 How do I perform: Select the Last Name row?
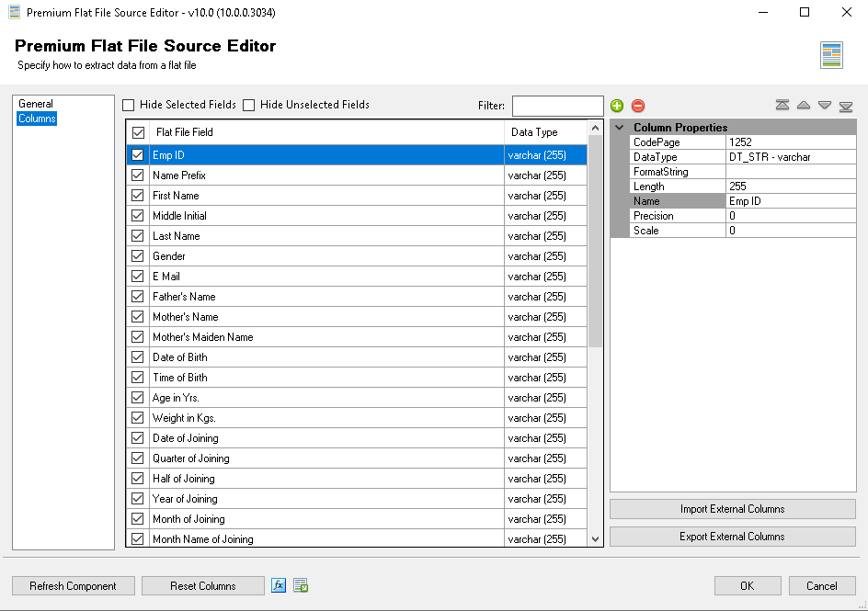click(x=357, y=236)
